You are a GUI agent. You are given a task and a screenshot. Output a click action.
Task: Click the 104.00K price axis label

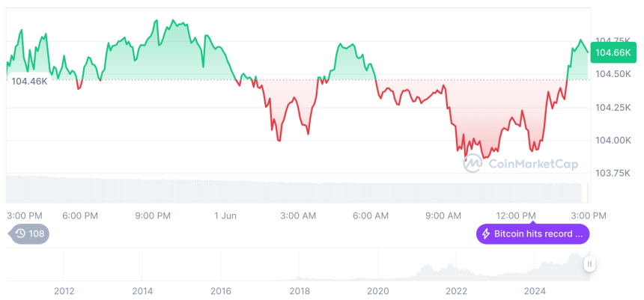pos(612,141)
